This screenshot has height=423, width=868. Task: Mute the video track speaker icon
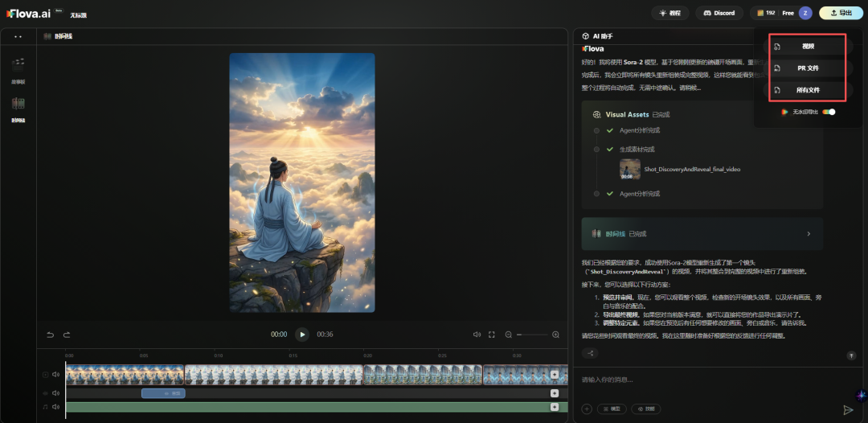coord(56,375)
